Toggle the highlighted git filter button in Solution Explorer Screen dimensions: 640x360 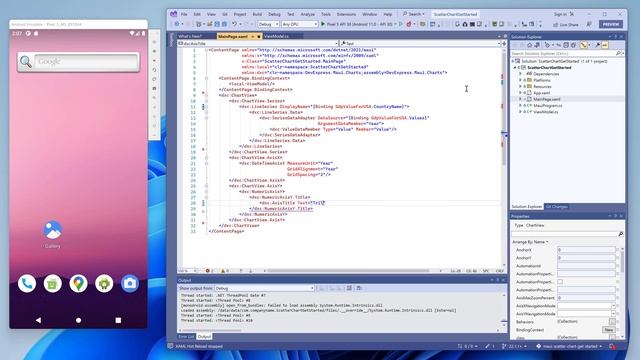(x=583, y=45)
